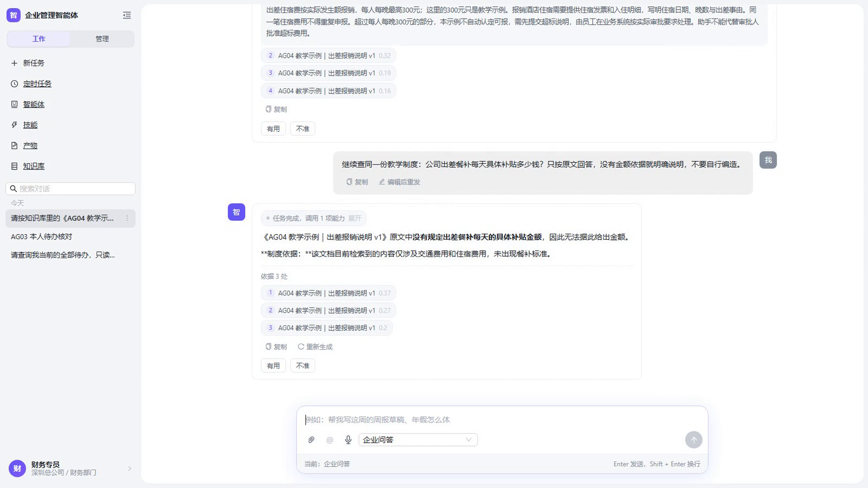Copy the user's question message

(x=357, y=182)
